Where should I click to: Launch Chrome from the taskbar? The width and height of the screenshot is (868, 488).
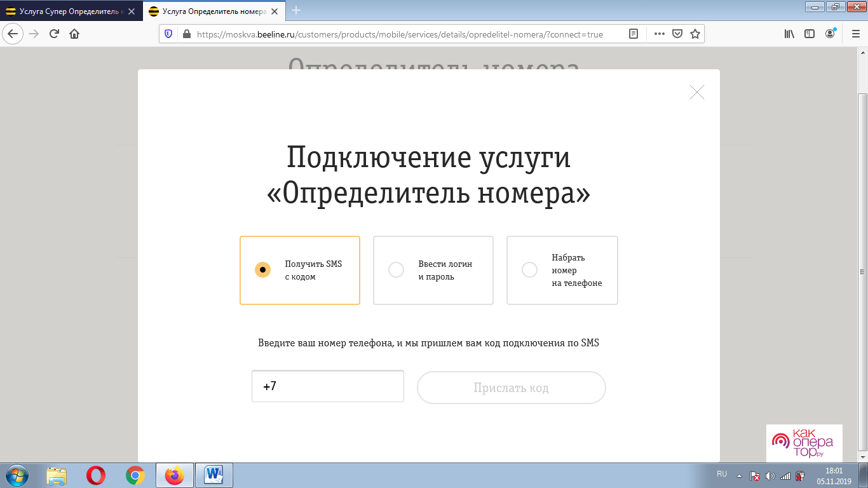click(135, 475)
